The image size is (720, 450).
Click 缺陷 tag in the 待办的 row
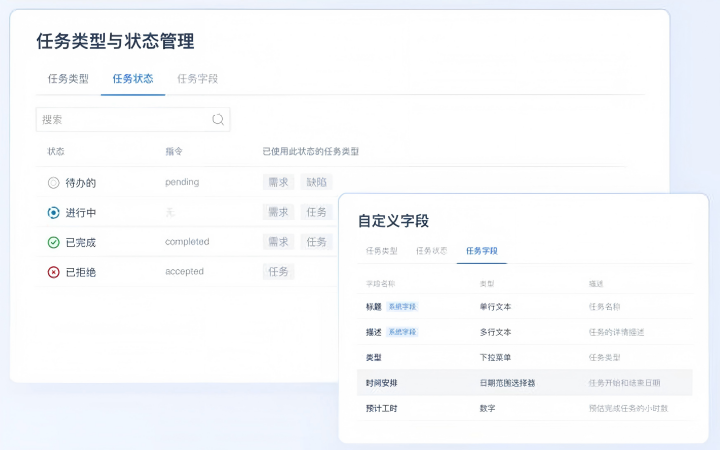tap(316, 183)
